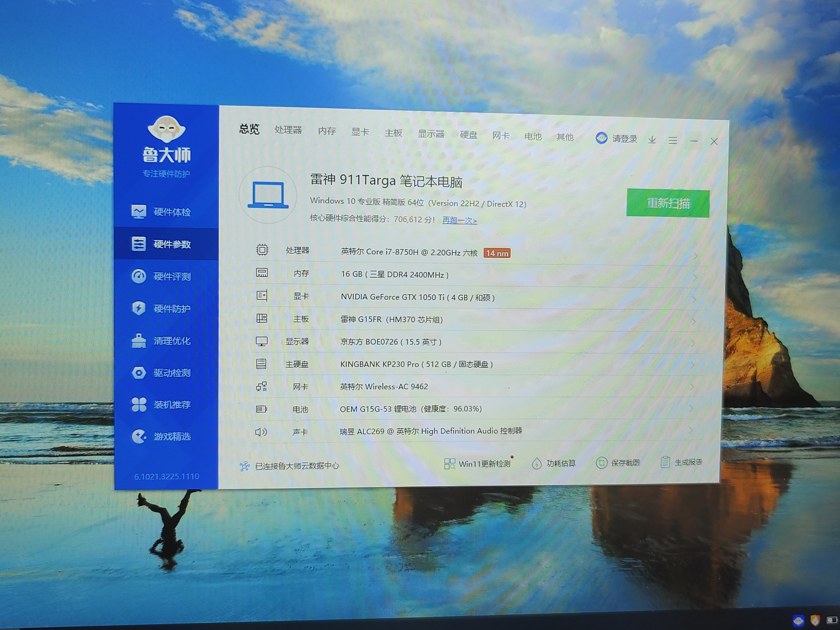840x630 pixels.
Task: Open 硬件体检 hardware checkup icon
Action: coord(139,211)
